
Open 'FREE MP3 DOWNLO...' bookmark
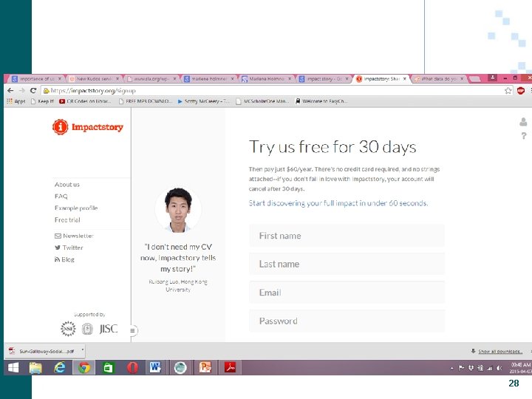pos(146,101)
